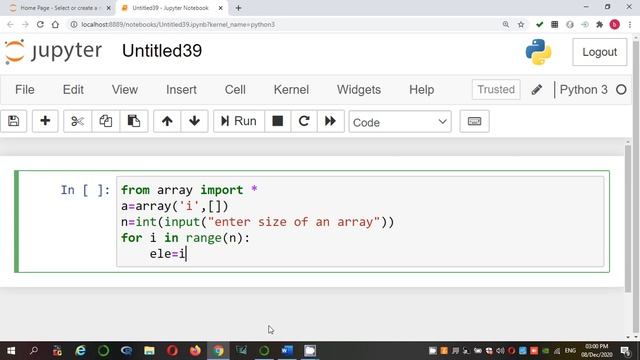Copy selected cells icon
Viewport: 640px width, 360px height.
point(106,121)
